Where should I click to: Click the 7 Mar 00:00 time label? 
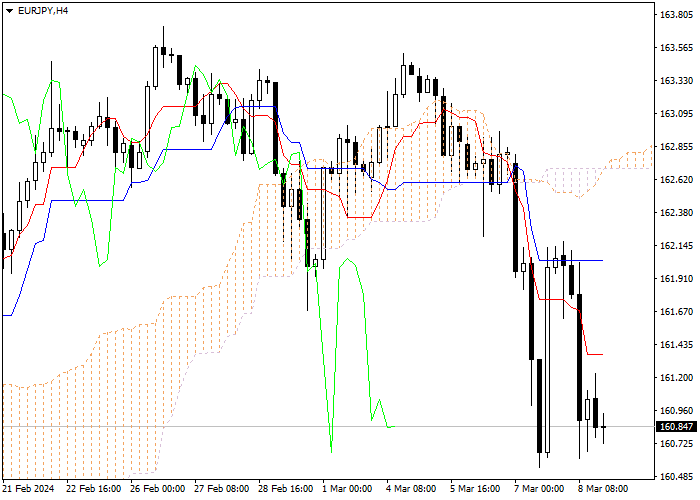pos(539,489)
